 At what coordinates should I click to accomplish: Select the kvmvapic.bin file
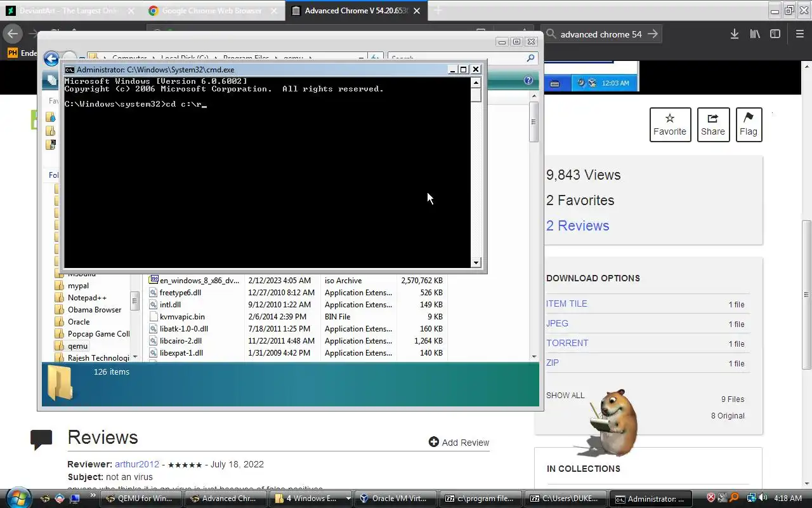(182, 317)
